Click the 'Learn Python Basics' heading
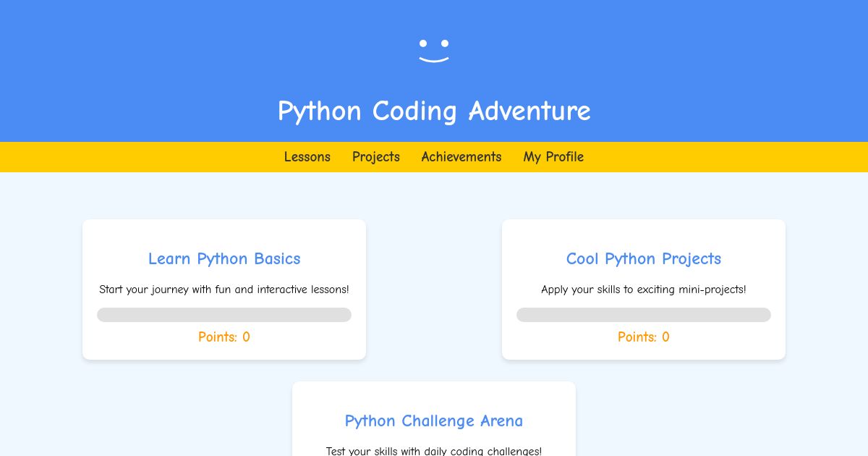 pos(224,258)
